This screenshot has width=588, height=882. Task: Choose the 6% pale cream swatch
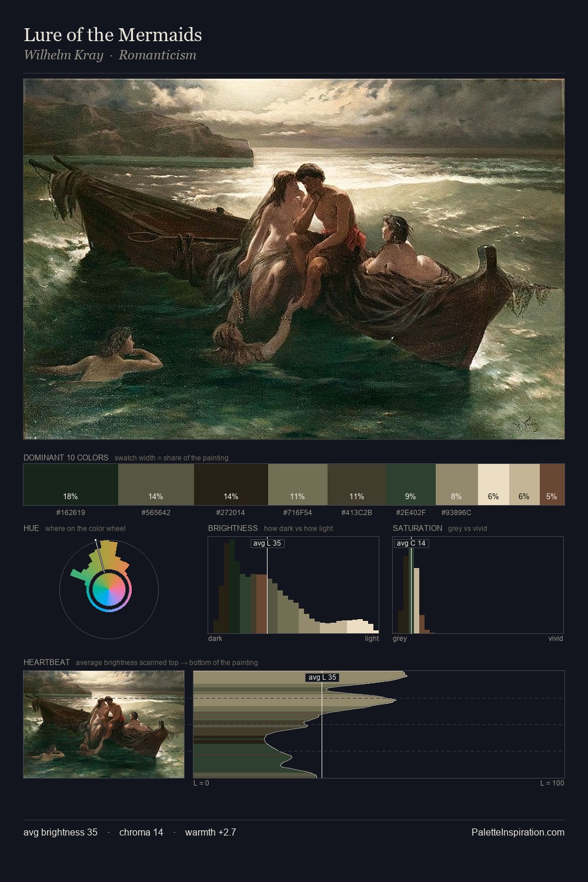point(493,485)
